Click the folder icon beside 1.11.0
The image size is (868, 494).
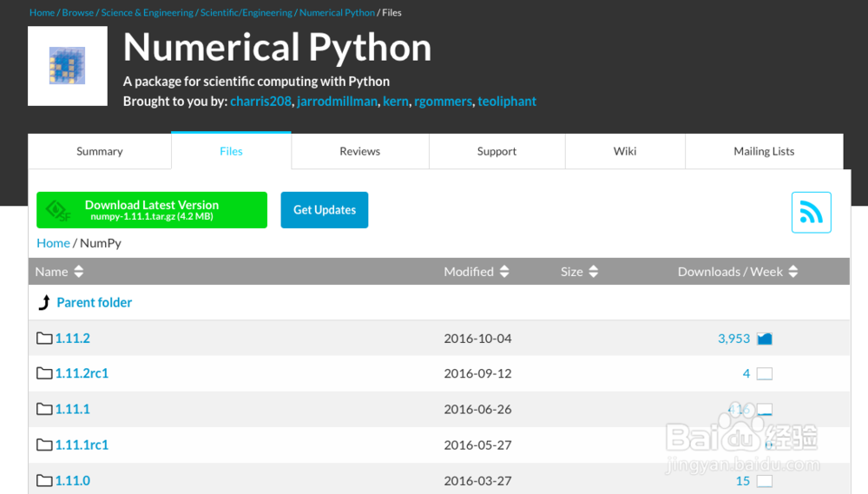tap(44, 480)
